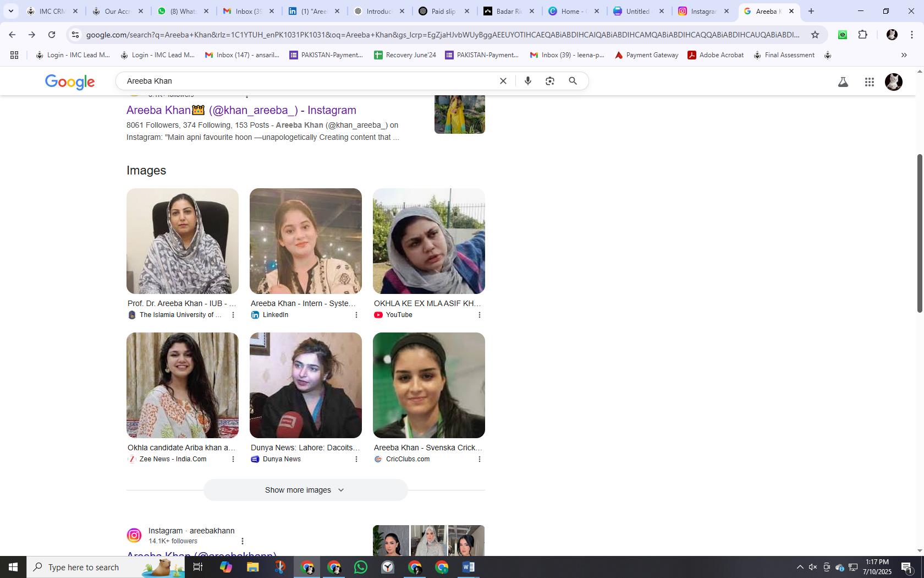
Task: Toggle the taskbar volume speaker icon
Action: [x=813, y=567]
